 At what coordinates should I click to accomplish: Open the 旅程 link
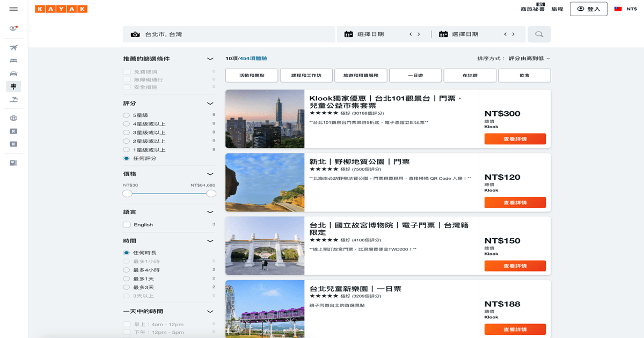pyautogui.click(x=557, y=9)
